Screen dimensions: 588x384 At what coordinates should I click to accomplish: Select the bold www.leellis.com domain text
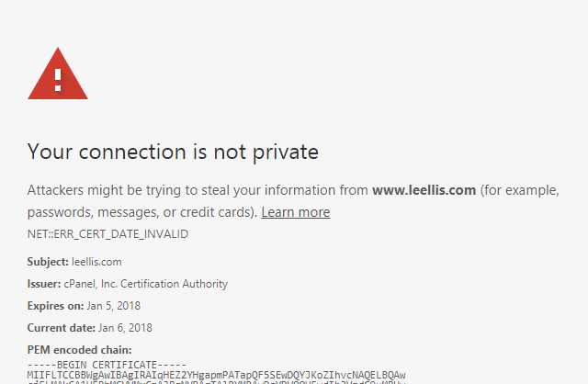click(424, 190)
